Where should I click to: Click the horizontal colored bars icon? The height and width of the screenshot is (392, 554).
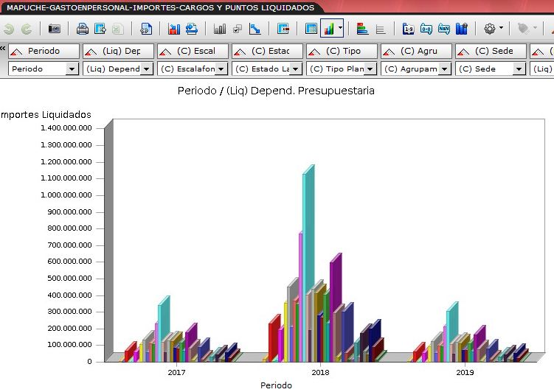pyautogui.click(x=362, y=29)
